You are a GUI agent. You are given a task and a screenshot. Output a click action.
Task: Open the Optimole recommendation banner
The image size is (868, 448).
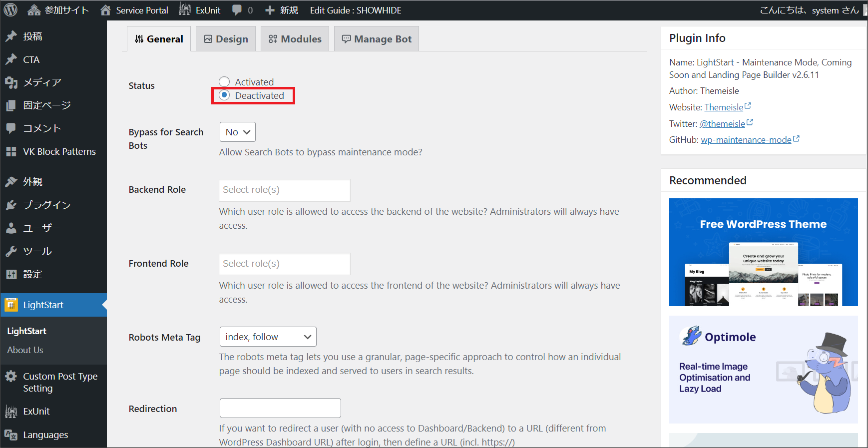click(764, 370)
